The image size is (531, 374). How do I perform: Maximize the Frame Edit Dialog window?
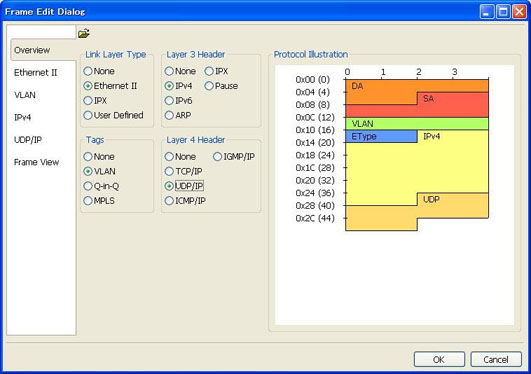[503, 12]
